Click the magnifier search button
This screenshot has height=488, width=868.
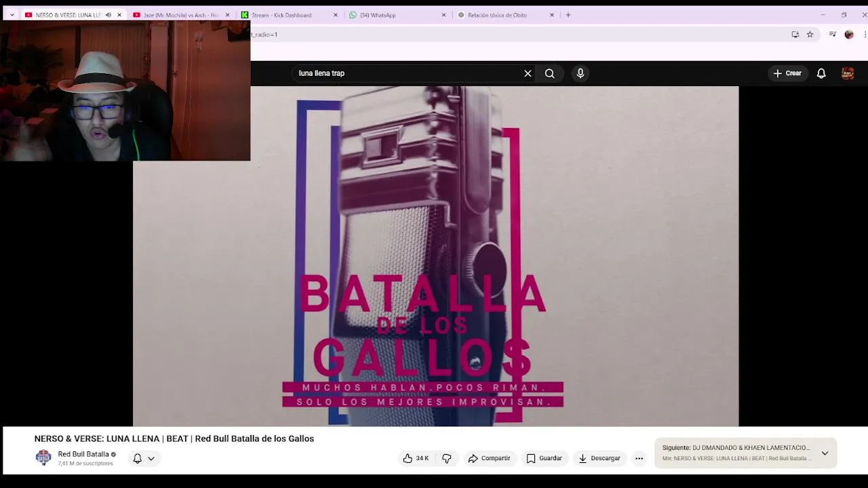(550, 73)
